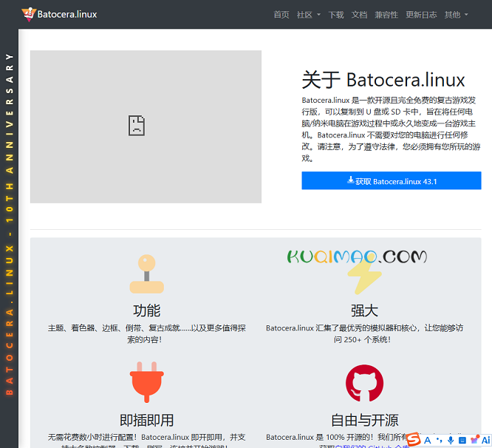Click the Batocera logo icon in navbar
492x448 pixels.
point(29,15)
